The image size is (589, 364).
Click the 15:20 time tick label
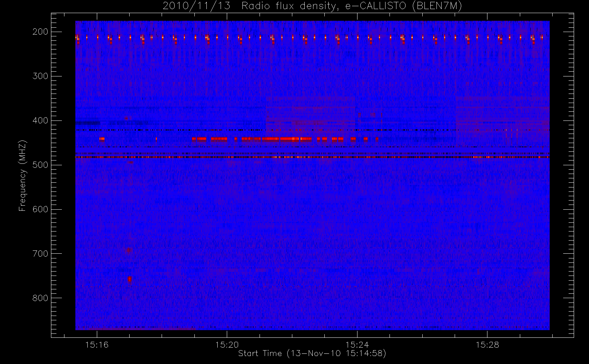pos(227,345)
